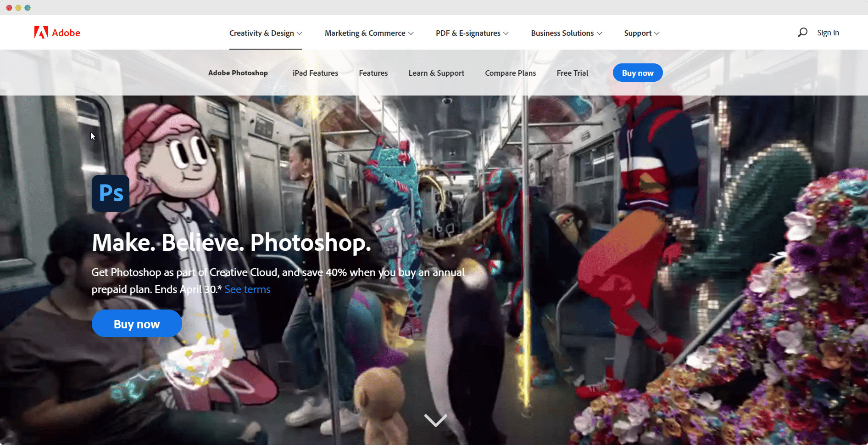Click the Buy now button in navigation bar

click(638, 73)
